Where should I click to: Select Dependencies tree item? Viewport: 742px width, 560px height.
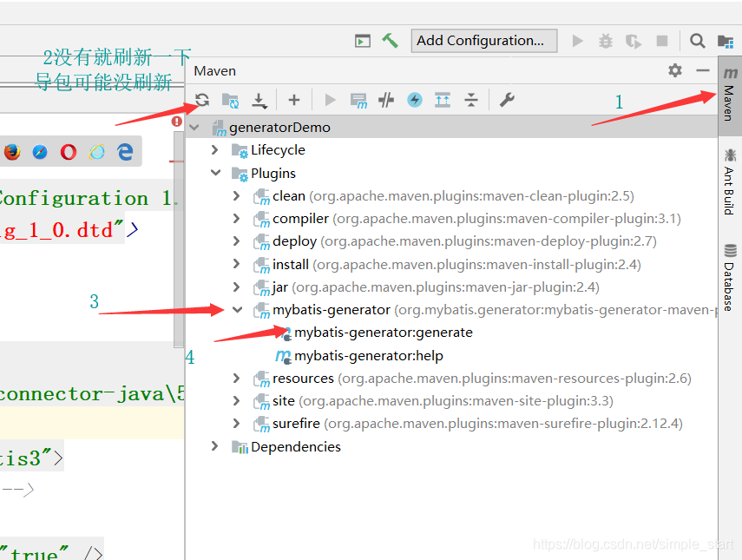pos(296,447)
